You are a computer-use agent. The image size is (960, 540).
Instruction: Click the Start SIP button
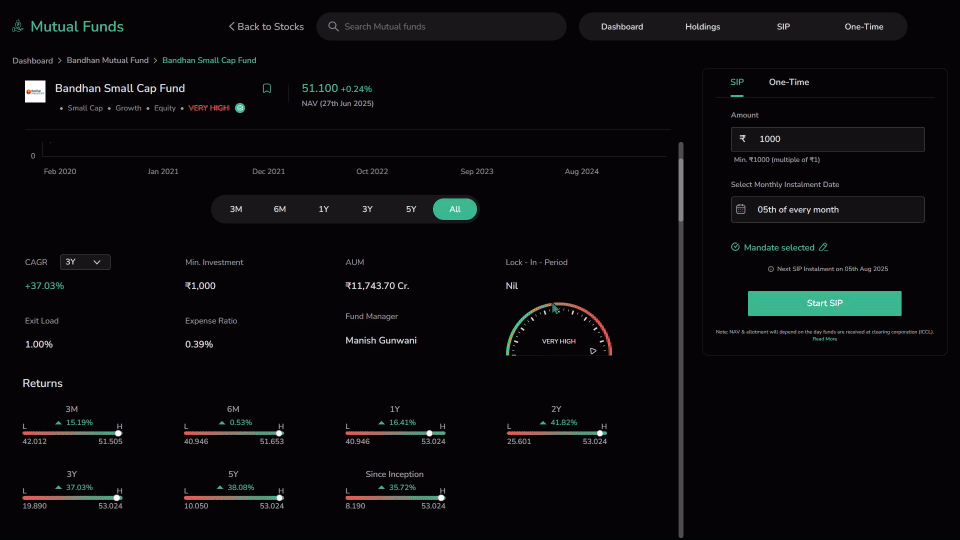(x=824, y=303)
